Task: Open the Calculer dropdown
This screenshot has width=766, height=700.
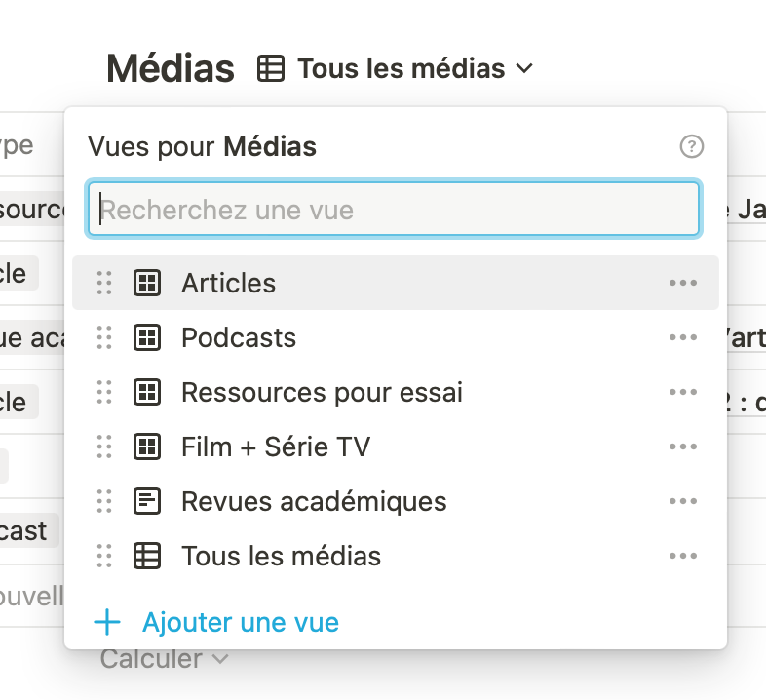Action: (164, 659)
